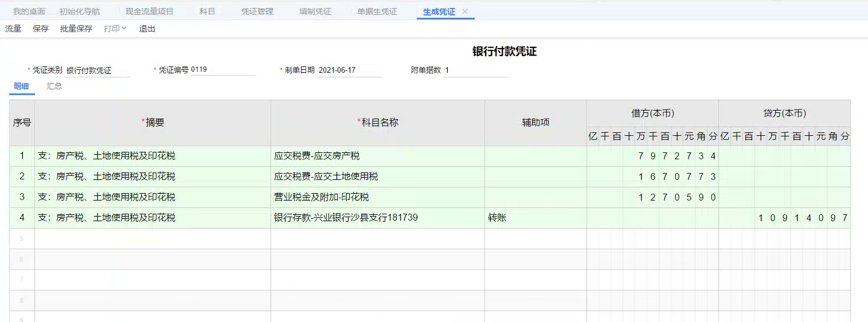Click the 科目名称 column header
Screen dimensions: 868x322
coord(378,123)
